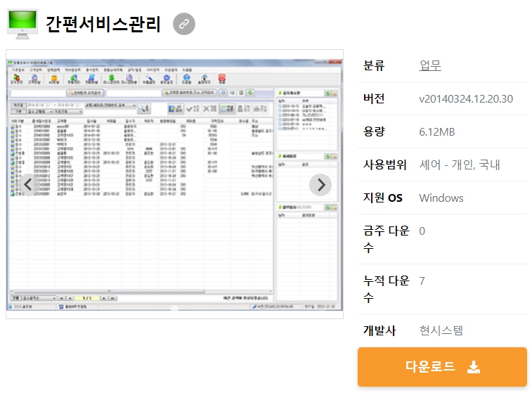The height and width of the screenshot is (393, 532).
Task: Open the 업무 category link
Action: click(430, 65)
